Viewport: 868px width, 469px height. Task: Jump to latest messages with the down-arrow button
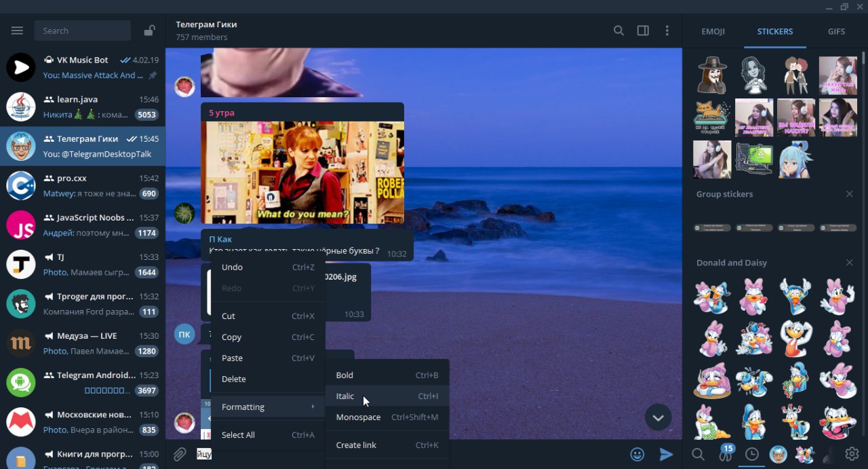[x=658, y=417]
